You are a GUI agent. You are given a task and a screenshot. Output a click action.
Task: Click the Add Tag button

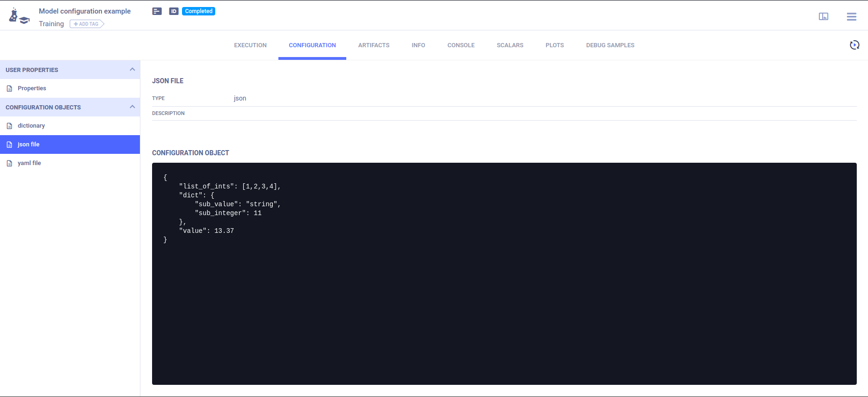point(87,24)
